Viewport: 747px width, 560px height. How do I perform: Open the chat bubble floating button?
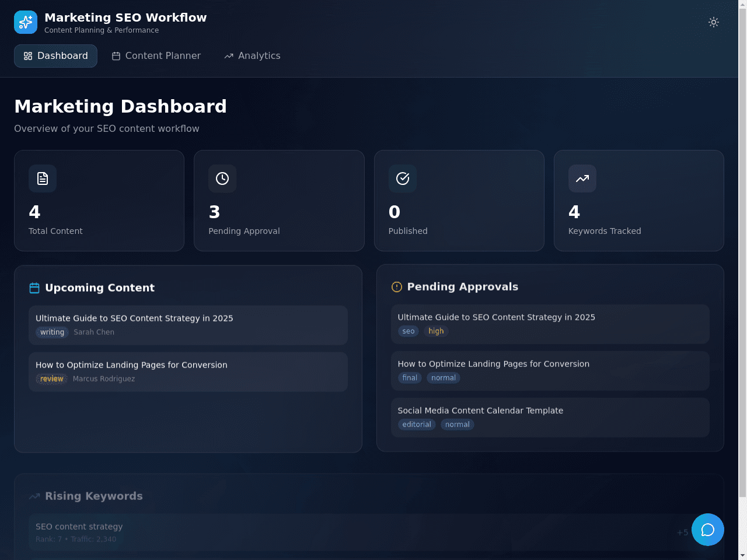708,530
